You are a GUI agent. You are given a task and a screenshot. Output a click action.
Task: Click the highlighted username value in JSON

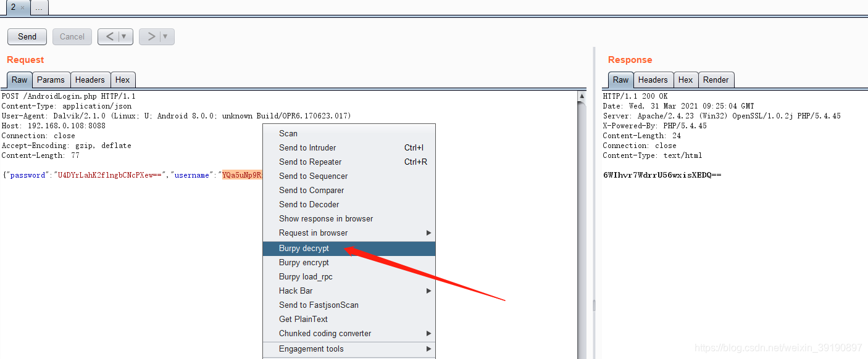[x=242, y=175]
